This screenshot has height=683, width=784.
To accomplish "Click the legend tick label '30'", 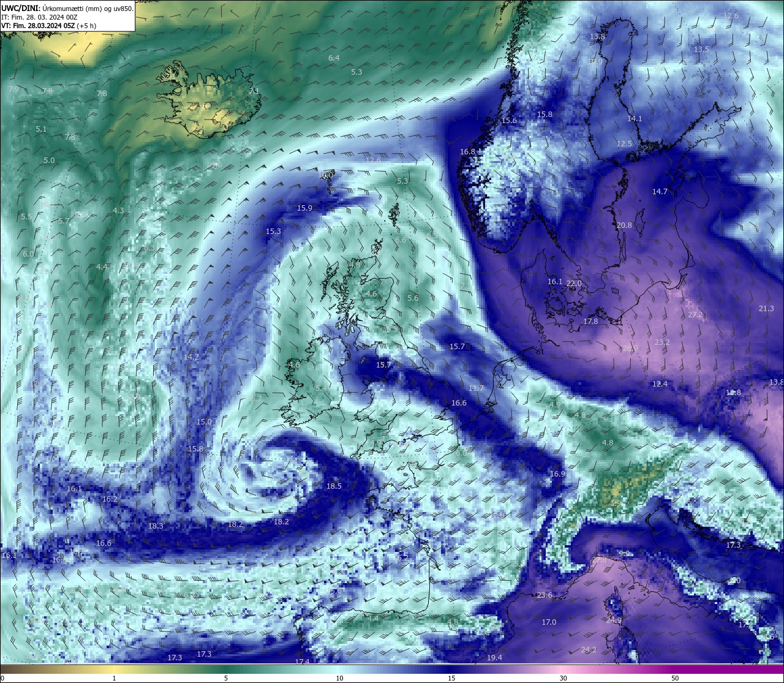I will (x=563, y=678).
